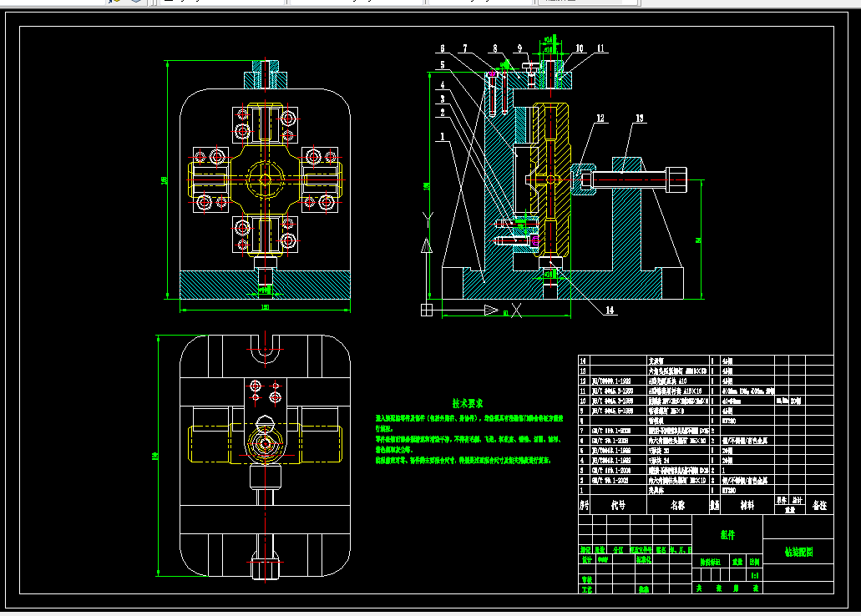Click the 工艺 label in title block
The width and height of the screenshot is (861, 616).
click(587, 589)
